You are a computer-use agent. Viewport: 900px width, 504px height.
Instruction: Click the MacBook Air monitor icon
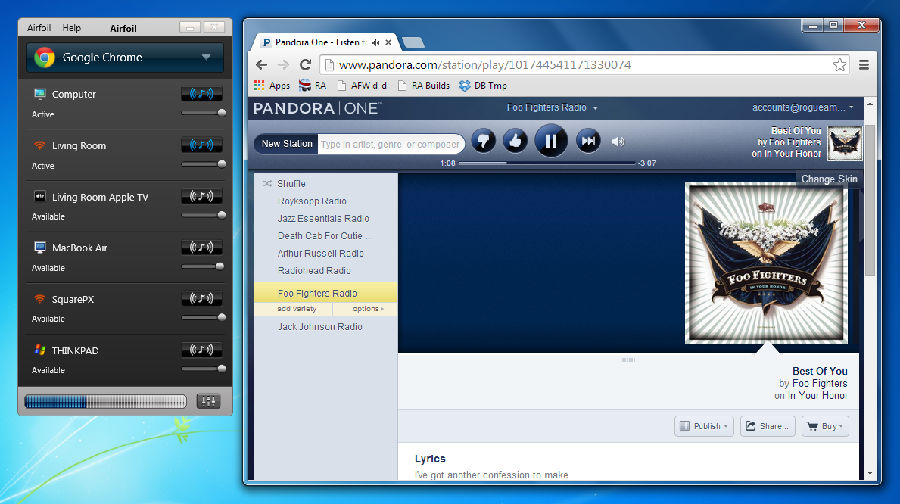(40, 247)
